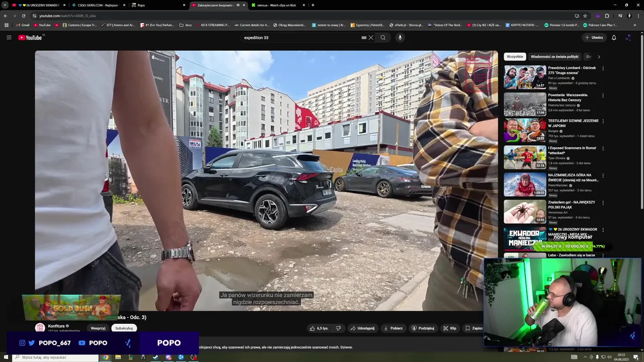
Task: Select the Wszystkie filter chip
Action: [515, 57]
